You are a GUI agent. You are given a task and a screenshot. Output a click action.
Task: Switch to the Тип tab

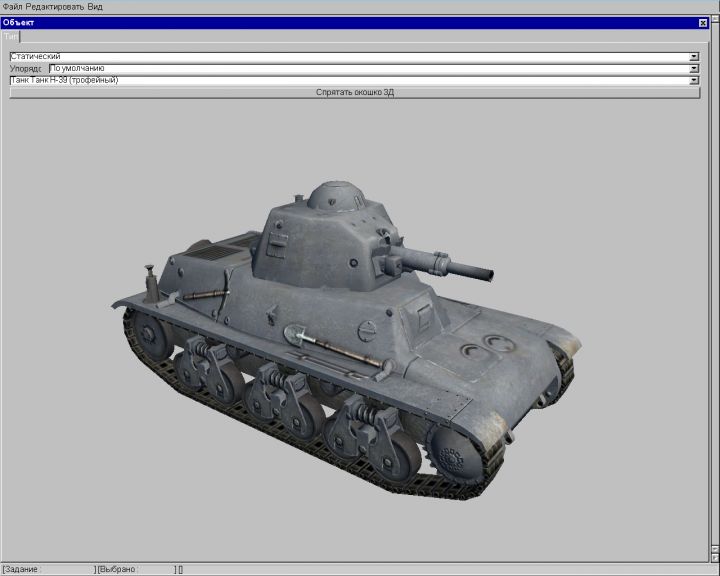[10, 35]
